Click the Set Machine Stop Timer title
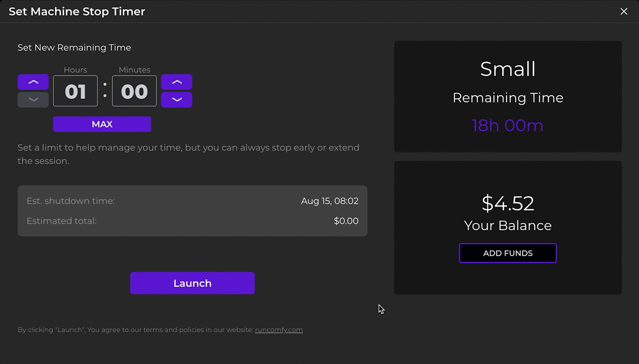The width and height of the screenshot is (639, 364). coord(77,11)
